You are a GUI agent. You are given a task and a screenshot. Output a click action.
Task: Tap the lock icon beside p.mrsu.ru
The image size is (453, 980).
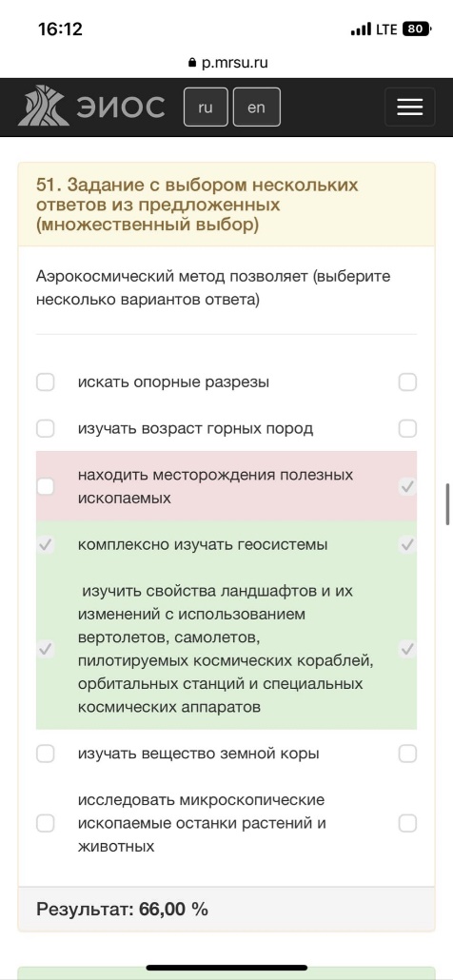click(x=192, y=63)
